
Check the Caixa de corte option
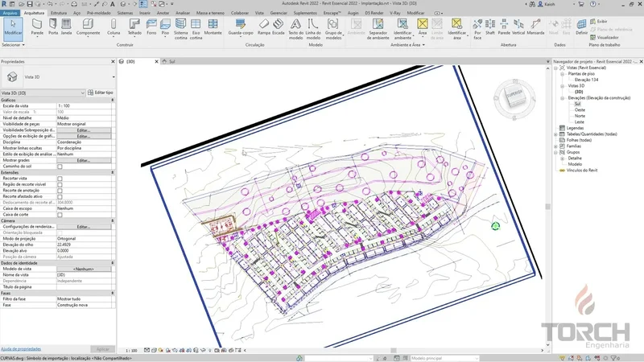60,216
